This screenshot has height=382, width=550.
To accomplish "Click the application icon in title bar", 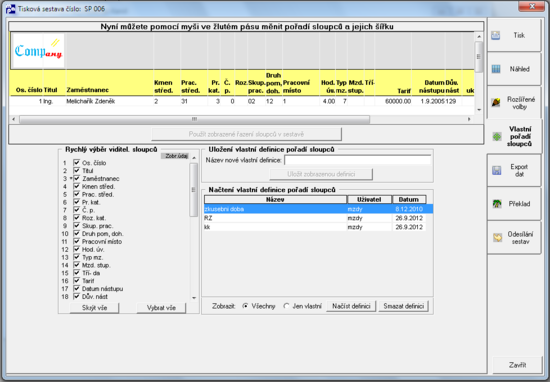I will pos(11,9).
